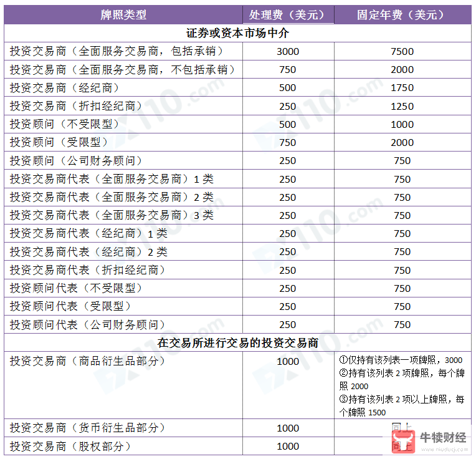Select the 在交易所进行交易的投资交易商 section heading

pyautogui.click(x=237, y=343)
